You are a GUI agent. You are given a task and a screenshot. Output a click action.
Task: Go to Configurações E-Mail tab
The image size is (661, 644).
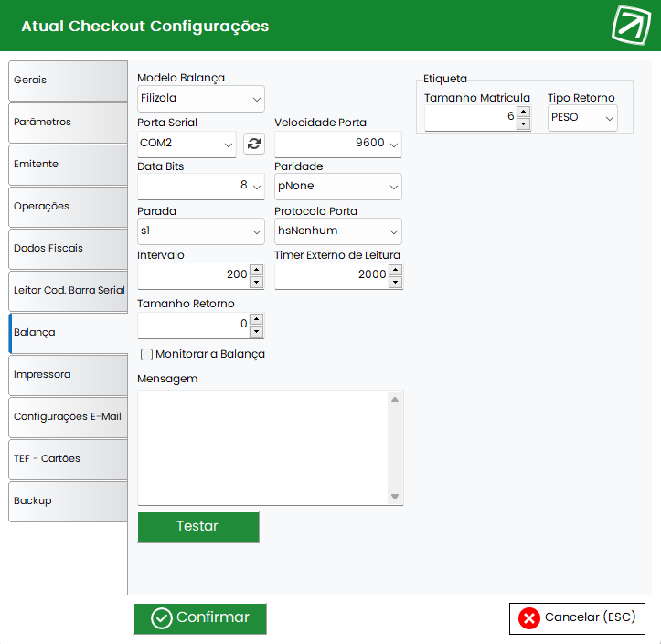pos(68,417)
